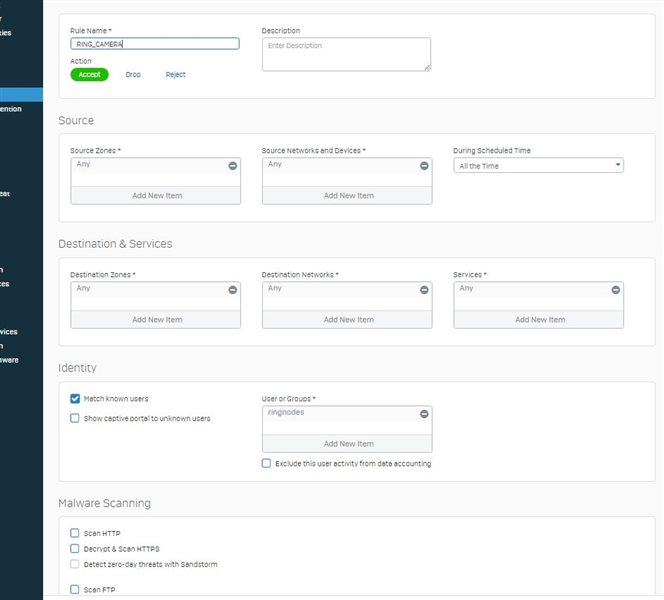Add New Item to User or Groups
The image size is (664, 600).
tap(347, 443)
